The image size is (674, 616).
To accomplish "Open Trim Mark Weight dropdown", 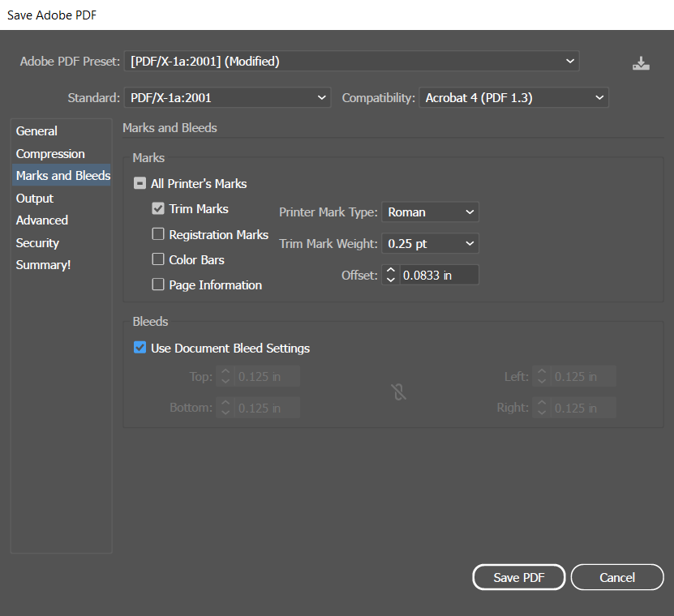I will (x=430, y=244).
